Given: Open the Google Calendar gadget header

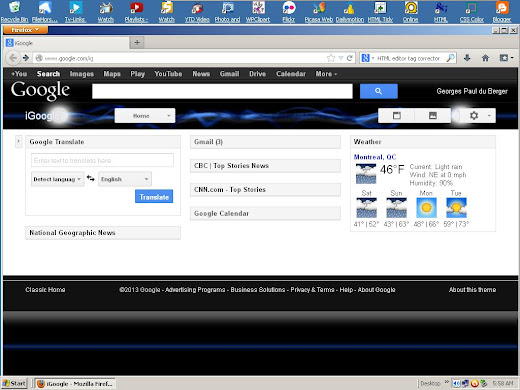Looking at the screenshot, I should coord(265,213).
